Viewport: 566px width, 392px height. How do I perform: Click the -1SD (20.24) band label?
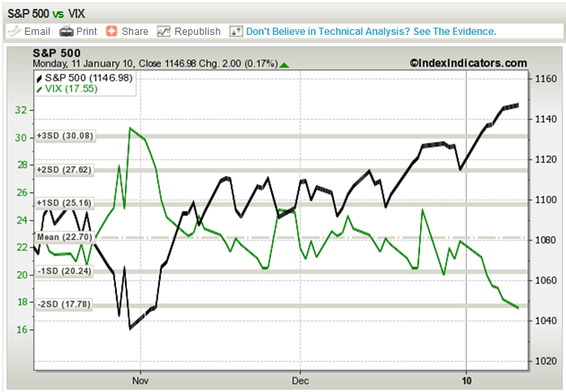64,271
